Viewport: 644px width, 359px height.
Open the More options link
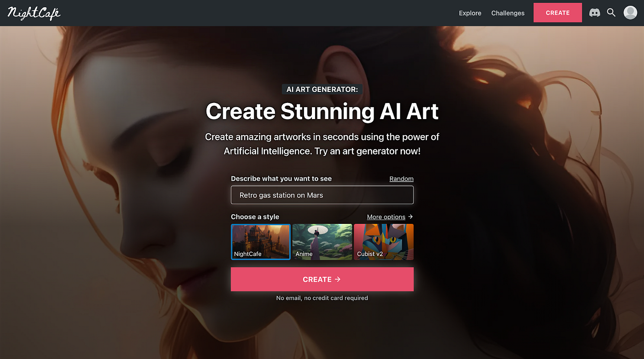point(386,217)
